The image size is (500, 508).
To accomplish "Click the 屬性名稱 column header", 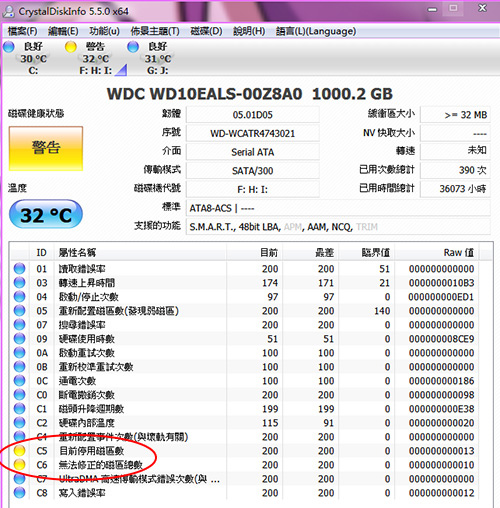I will tap(140, 252).
